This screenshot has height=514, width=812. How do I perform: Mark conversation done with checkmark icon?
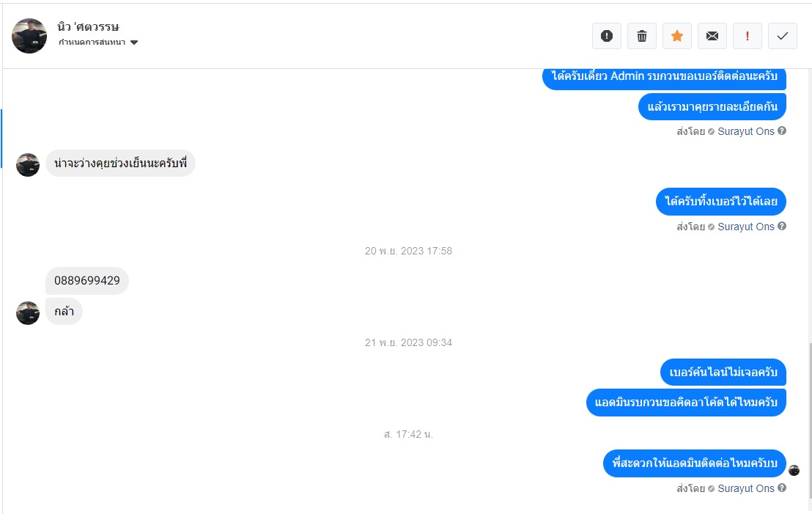pos(783,36)
